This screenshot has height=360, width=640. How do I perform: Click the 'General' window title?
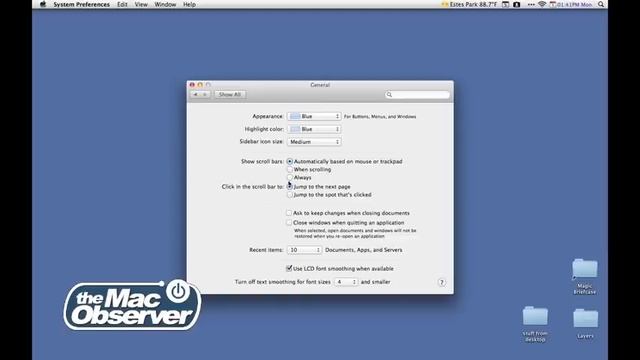click(x=320, y=85)
